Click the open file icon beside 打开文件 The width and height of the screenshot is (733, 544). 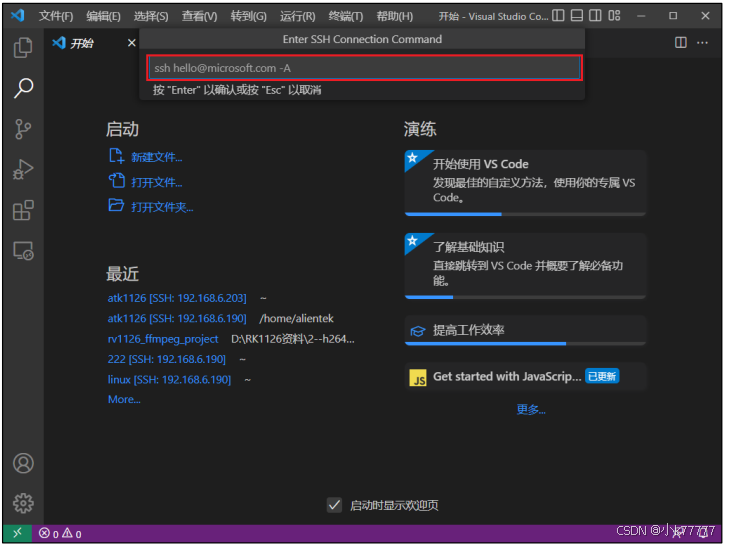click(116, 180)
